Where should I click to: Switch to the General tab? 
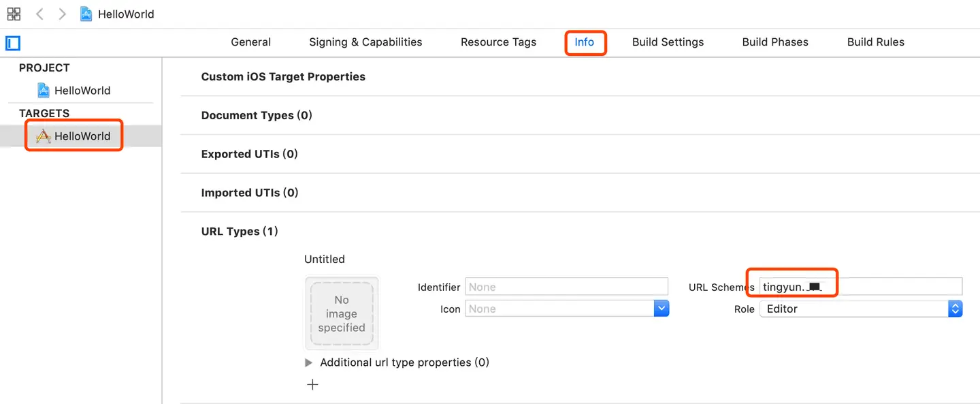pyautogui.click(x=250, y=42)
